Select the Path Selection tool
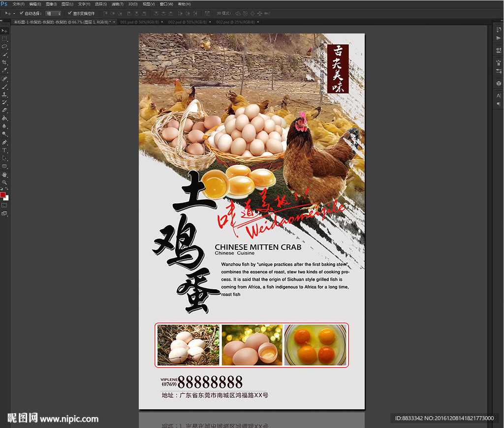 tap(4, 158)
